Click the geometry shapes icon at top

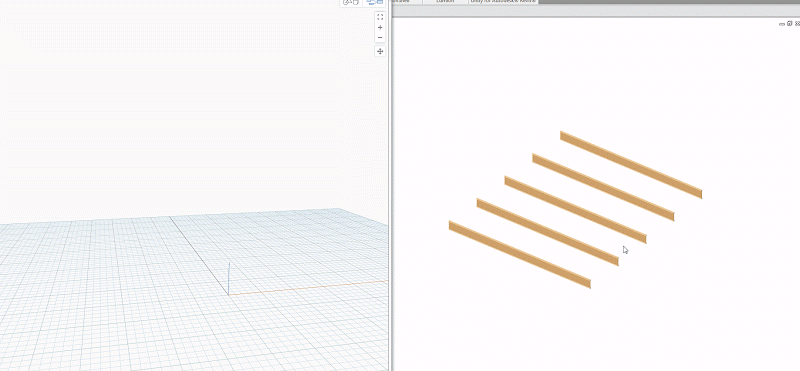tap(351, 2)
